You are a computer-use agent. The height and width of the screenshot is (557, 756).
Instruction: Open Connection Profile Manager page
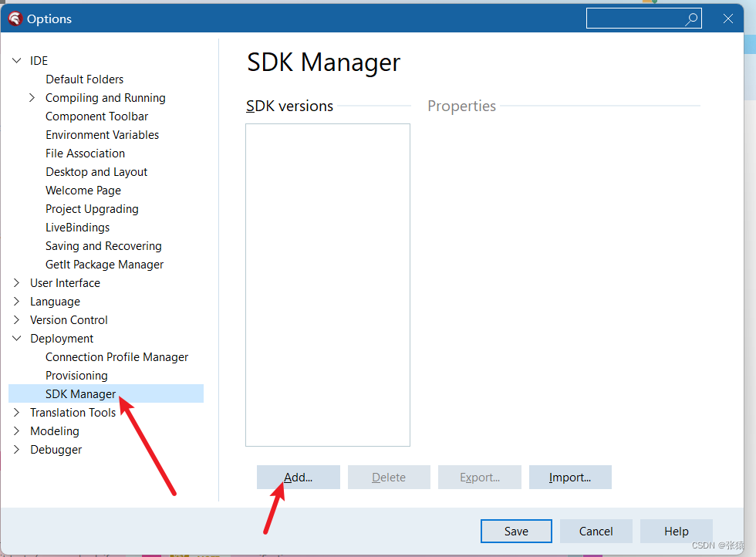pos(116,357)
